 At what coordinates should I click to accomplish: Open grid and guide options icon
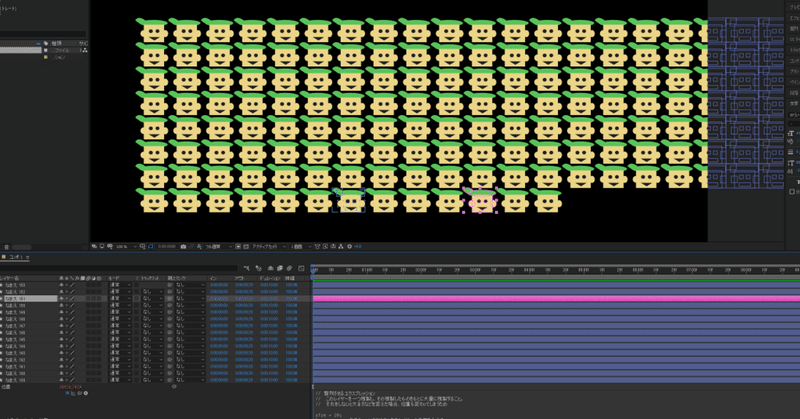(142, 247)
